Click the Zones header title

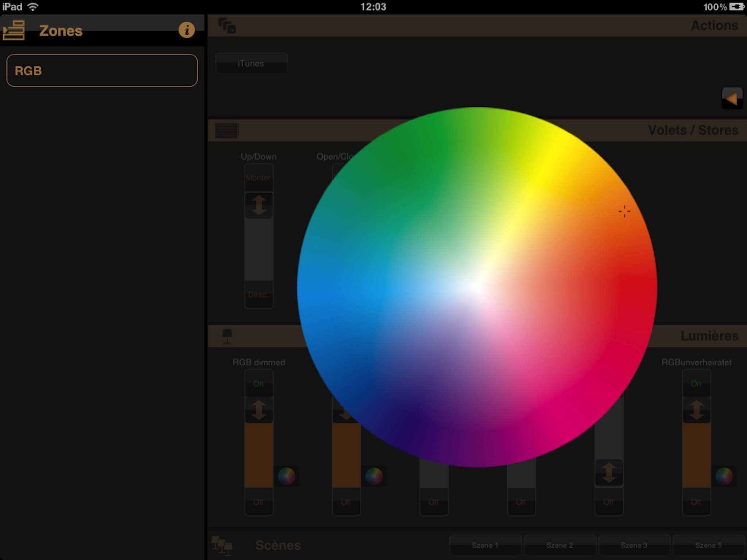pos(61,31)
